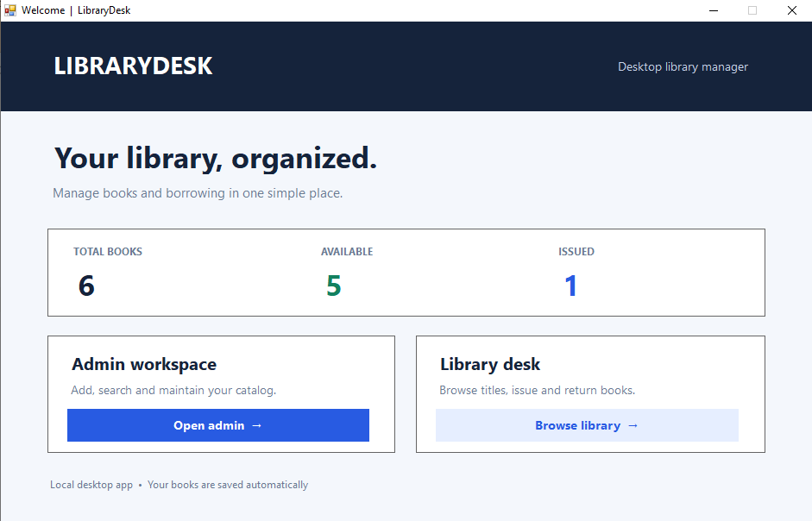Minimize the LibraryDesk window
The width and height of the screenshot is (812, 521).
click(714, 10)
